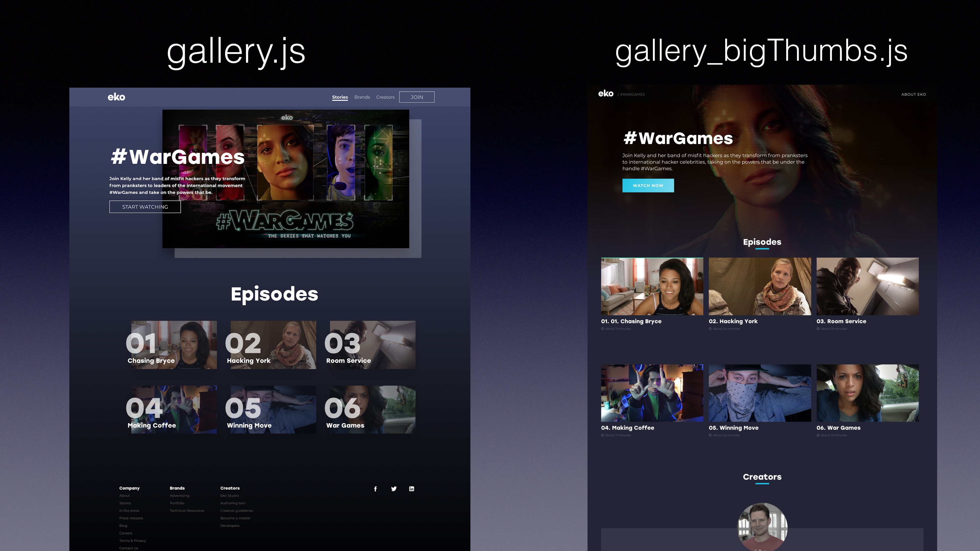Open the Stories nav tab
The width and height of the screenshot is (980, 551).
point(340,97)
